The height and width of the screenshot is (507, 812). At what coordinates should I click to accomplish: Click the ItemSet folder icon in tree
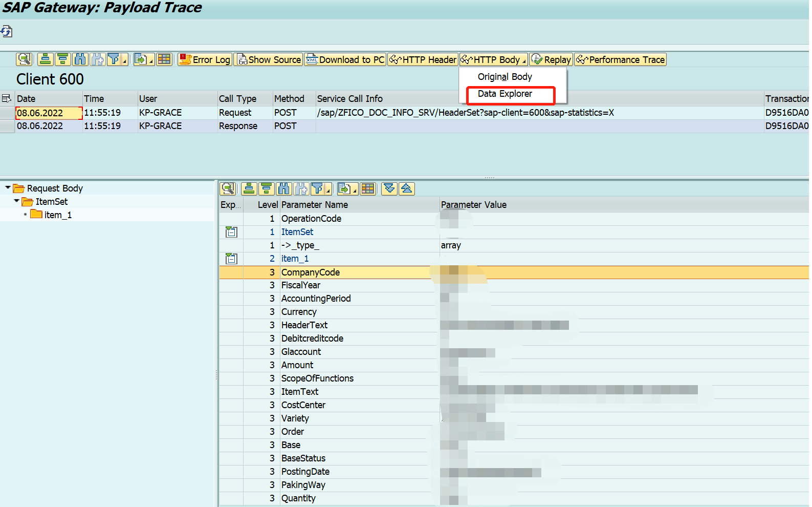[x=28, y=202]
